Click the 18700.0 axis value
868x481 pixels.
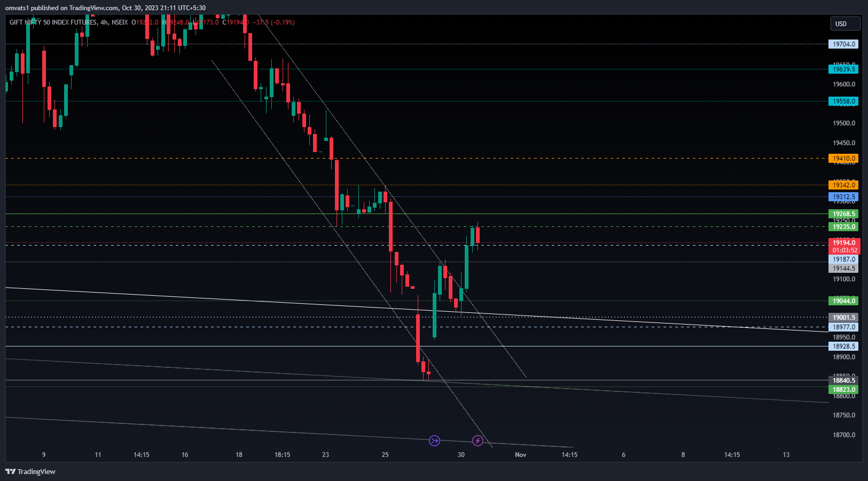point(844,435)
